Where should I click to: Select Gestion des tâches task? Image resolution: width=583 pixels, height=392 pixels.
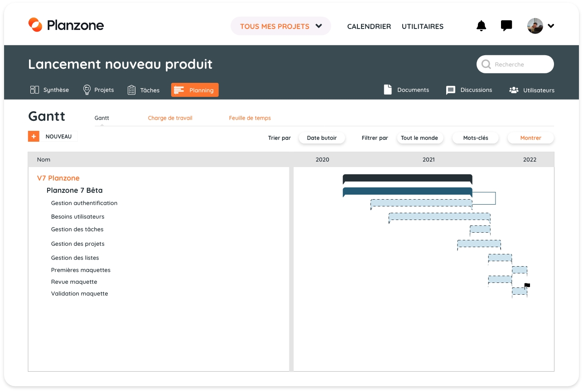tap(77, 229)
